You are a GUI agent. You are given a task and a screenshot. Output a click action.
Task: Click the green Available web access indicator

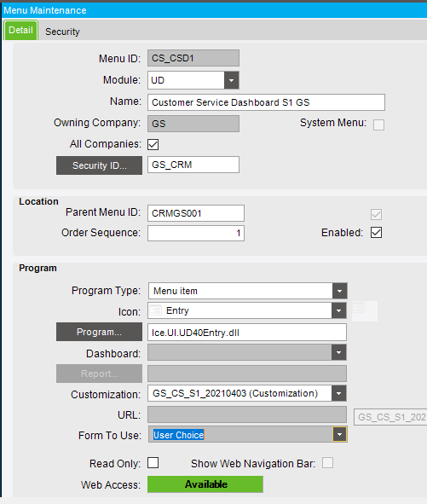[x=205, y=484]
